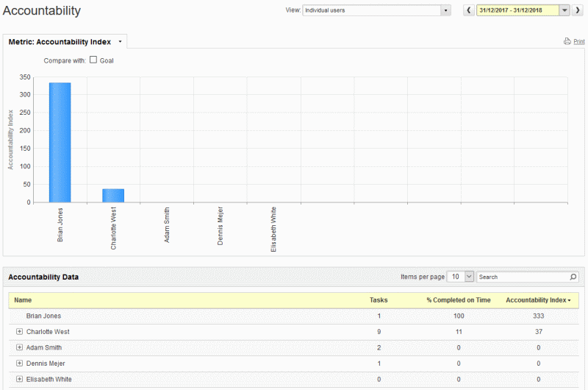Click Brian Jones' 100 percent completed value
The height and width of the screenshot is (390, 588).
click(459, 316)
